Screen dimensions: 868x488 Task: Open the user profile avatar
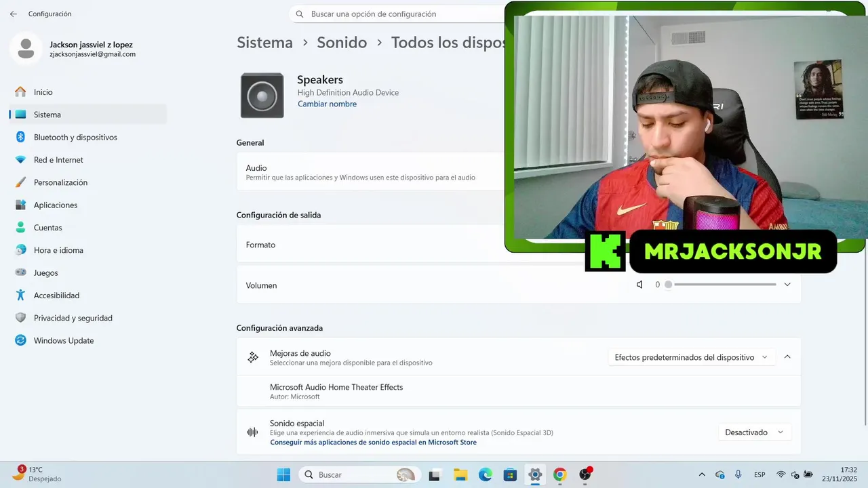pyautogui.click(x=26, y=49)
